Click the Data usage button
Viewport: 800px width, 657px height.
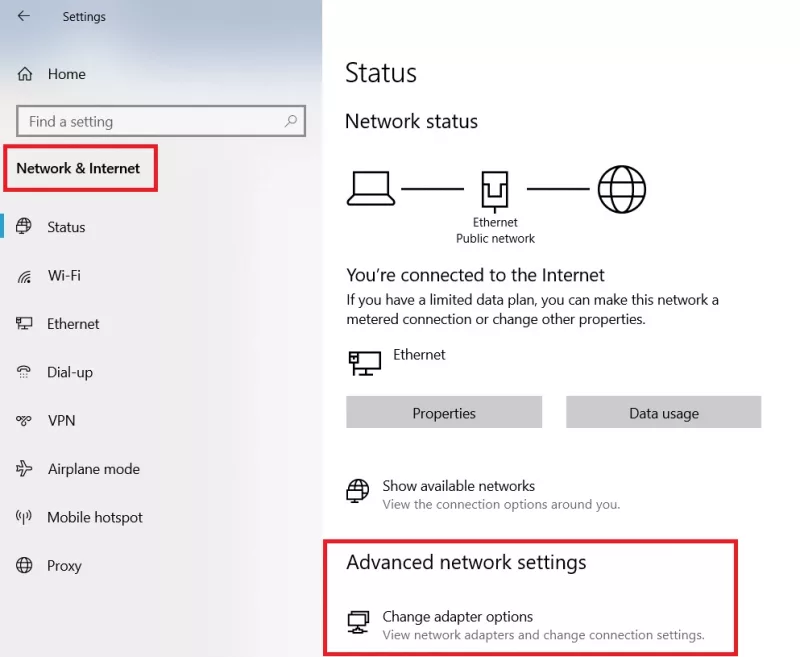tap(664, 413)
